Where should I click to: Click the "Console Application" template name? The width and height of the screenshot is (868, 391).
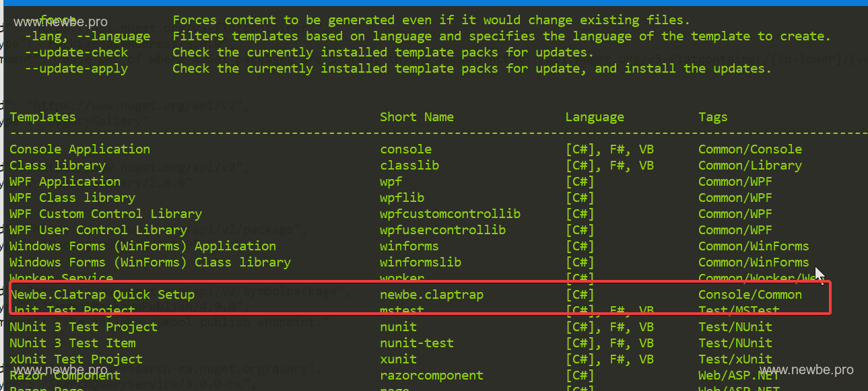coord(79,149)
